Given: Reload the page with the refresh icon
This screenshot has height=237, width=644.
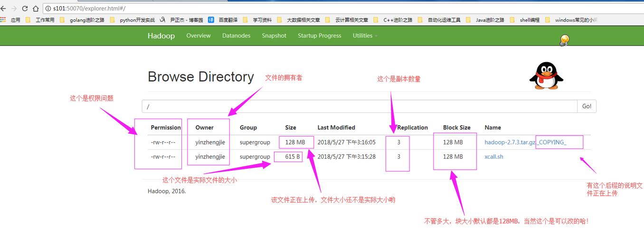Looking at the screenshot, I should tap(25, 9).
